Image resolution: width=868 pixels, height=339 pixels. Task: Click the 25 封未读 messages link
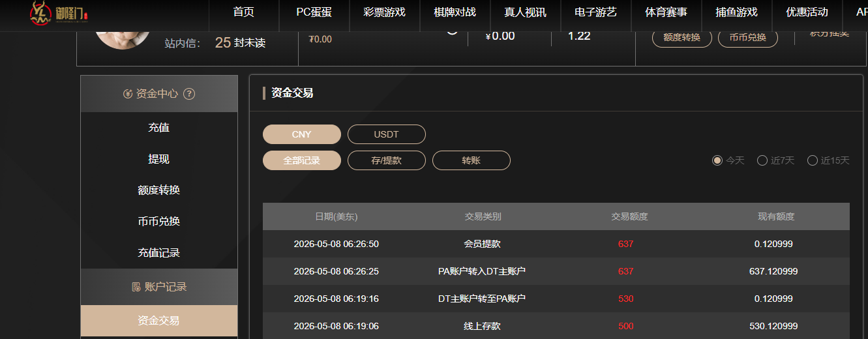240,43
